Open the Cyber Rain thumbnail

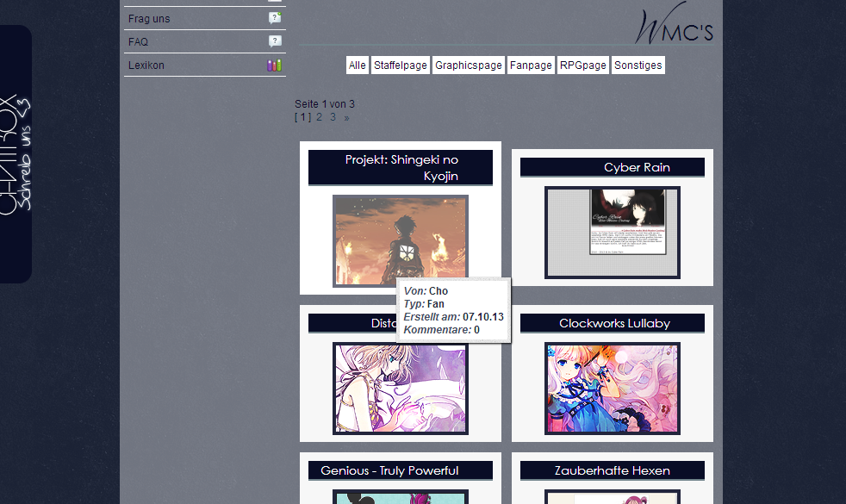tap(613, 233)
